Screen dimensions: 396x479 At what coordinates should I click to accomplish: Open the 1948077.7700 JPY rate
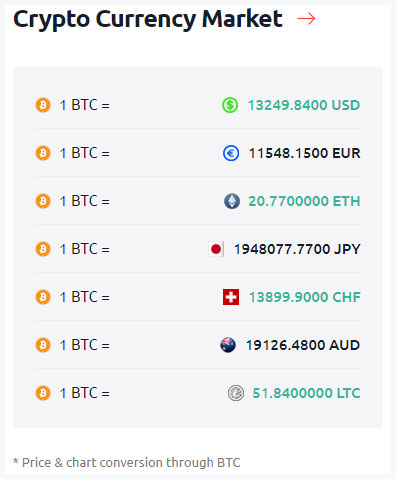click(297, 249)
